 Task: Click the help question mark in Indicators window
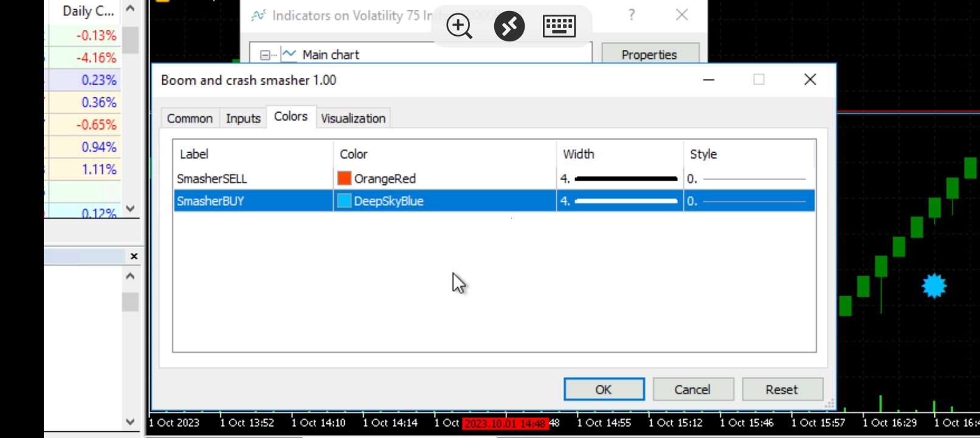(x=632, y=15)
